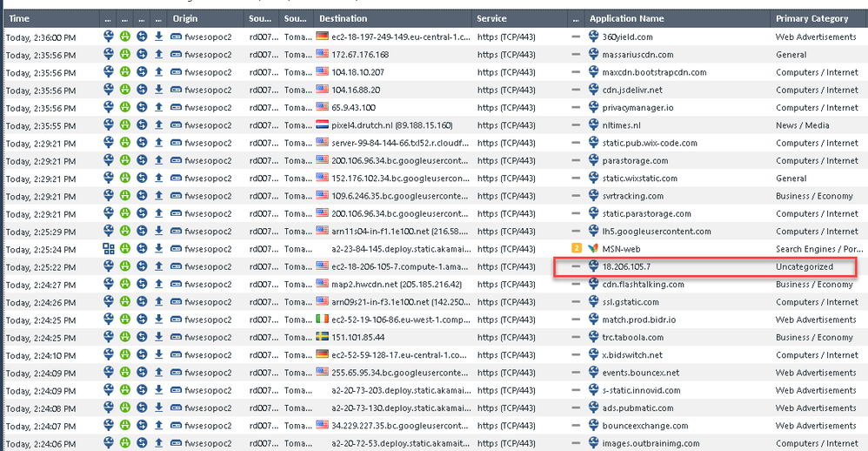Click the Netherlands flag next to pixel4.drutch.nl
This screenshot has width=868, height=451.
(x=323, y=125)
